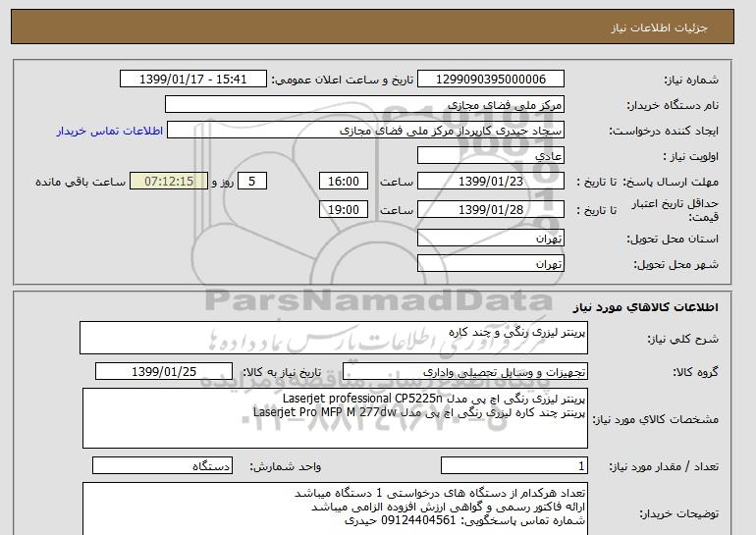The width and height of the screenshot is (756, 535).
Task: Click the label 'استان محل تحویل:'
Action: coord(673,239)
